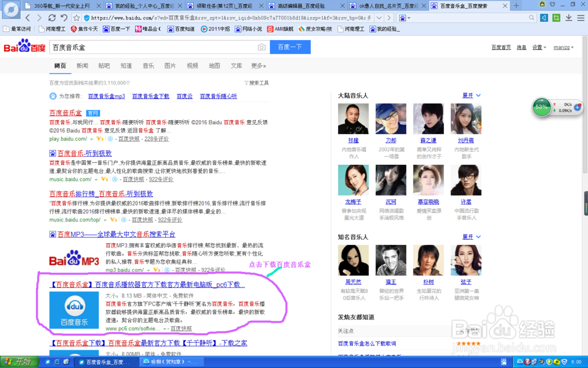Open dropdown arrow beside www.pc6.com result URL

click(164, 329)
